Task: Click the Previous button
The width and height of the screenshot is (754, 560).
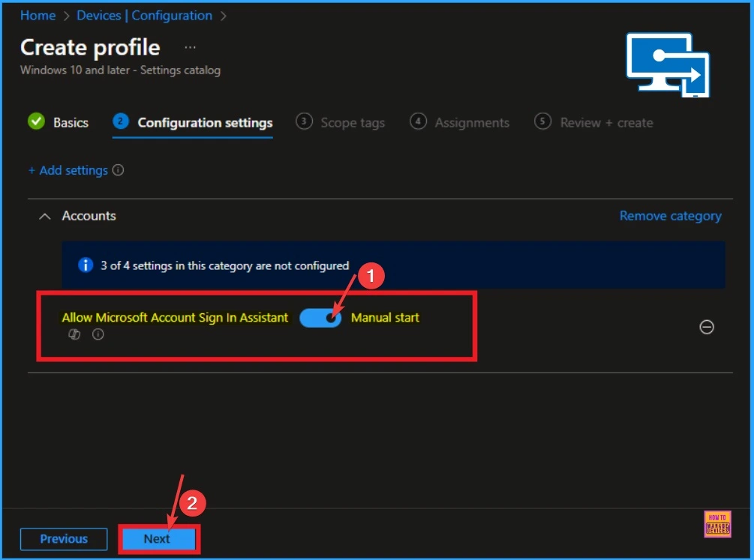Action: click(x=64, y=539)
